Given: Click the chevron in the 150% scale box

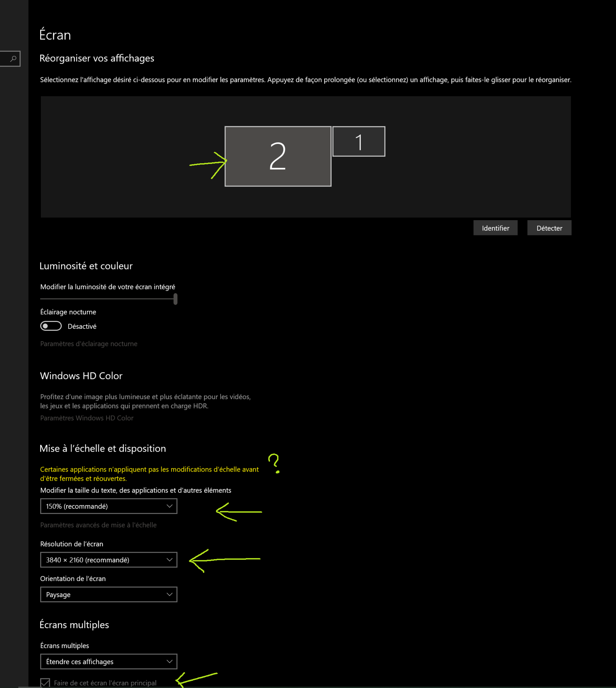Looking at the screenshot, I should tap(169, 506).
